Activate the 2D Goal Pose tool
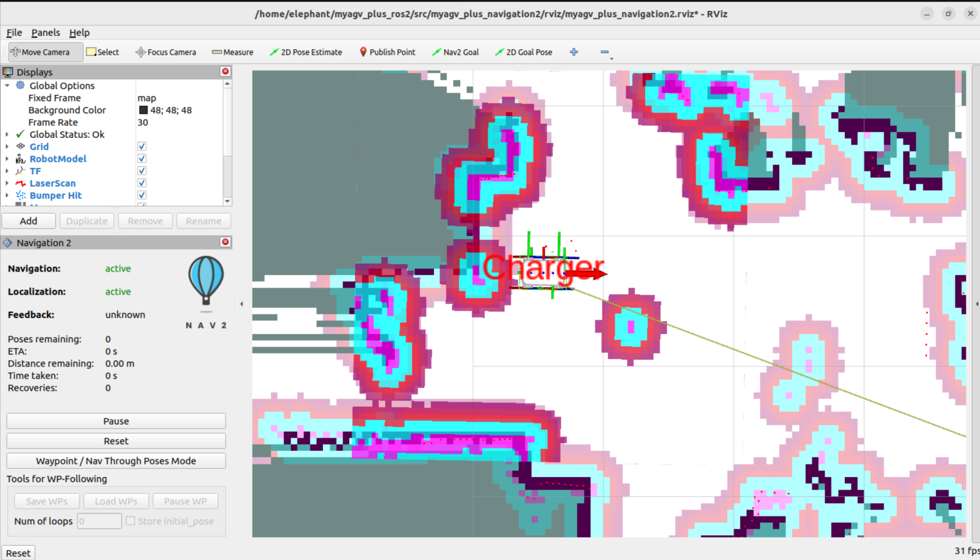This screenshot has width=980, height=560. 523,52
